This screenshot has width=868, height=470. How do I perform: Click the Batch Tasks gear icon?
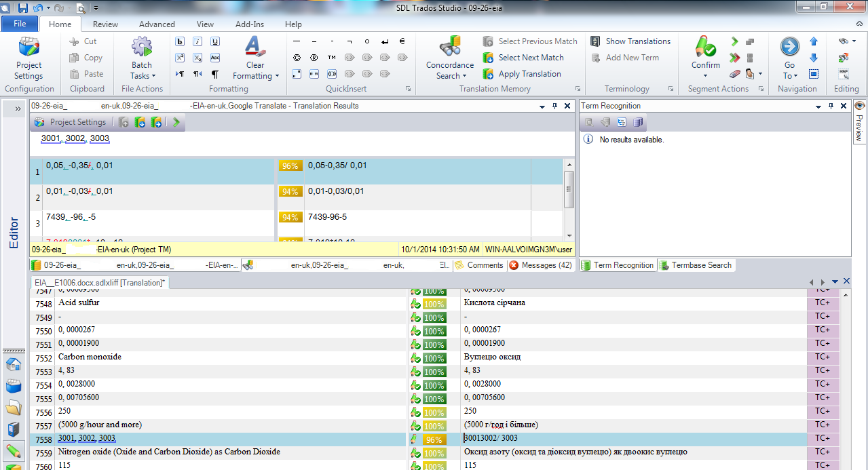tap(142, 48)
